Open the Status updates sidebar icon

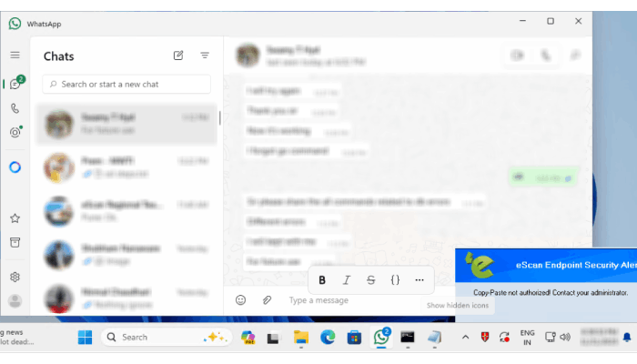pos(15,132)
